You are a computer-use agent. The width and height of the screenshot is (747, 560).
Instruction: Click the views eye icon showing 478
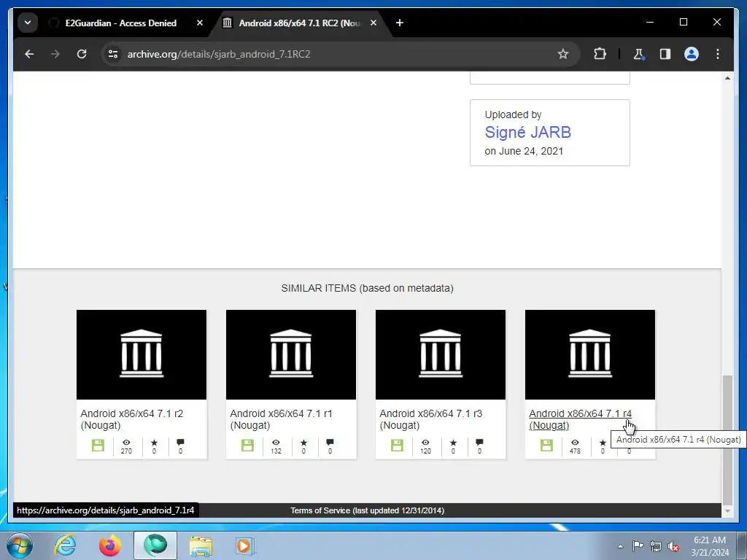click(575, 443)
